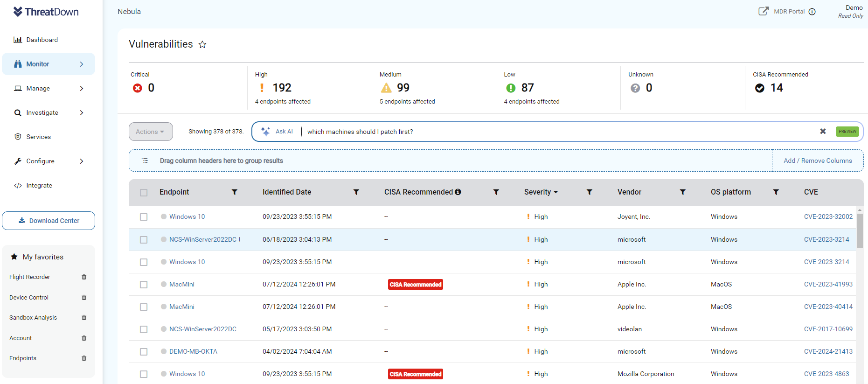
Task: Clear the Ask AI query with X
Action: click(823, 132)
